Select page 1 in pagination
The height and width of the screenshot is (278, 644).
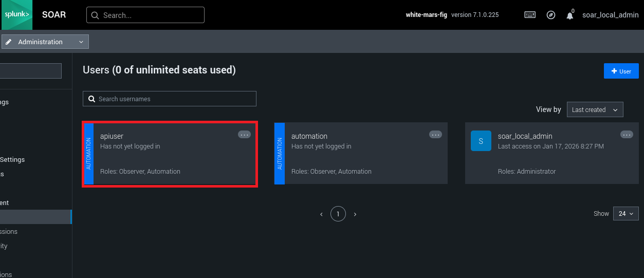(x=338, y=214)
